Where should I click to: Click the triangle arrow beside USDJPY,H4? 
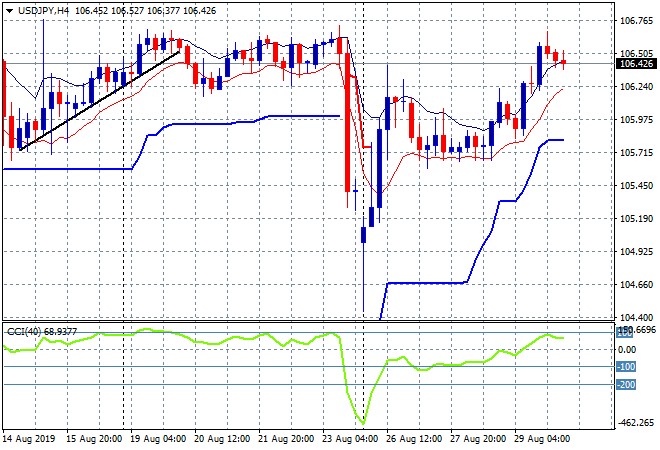9,11
